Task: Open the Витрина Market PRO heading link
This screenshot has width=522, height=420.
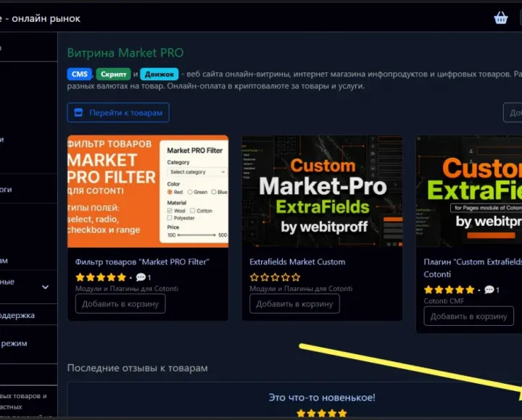Action: click(x=125, y=53)
